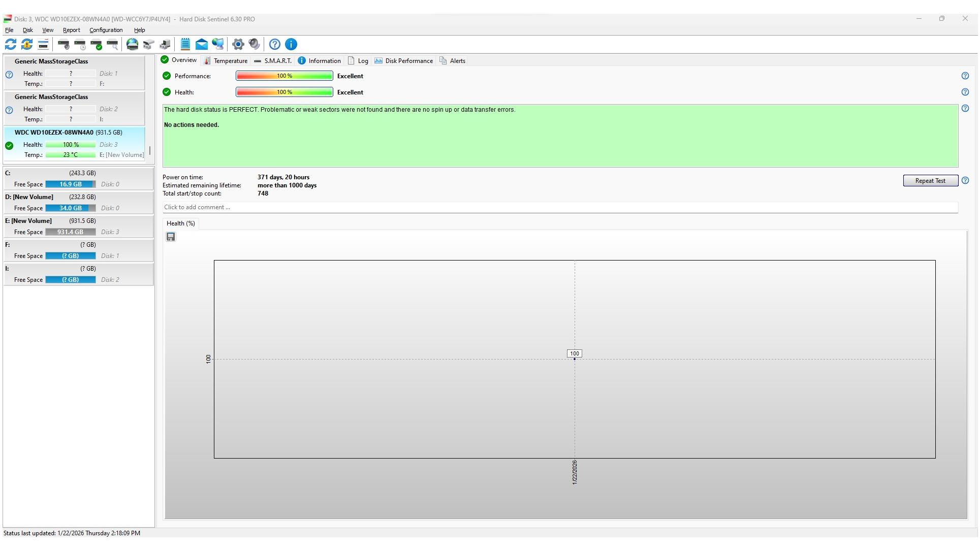Open the Report menu
Viewport: 980px width, 551px height.
coord(72,30)
